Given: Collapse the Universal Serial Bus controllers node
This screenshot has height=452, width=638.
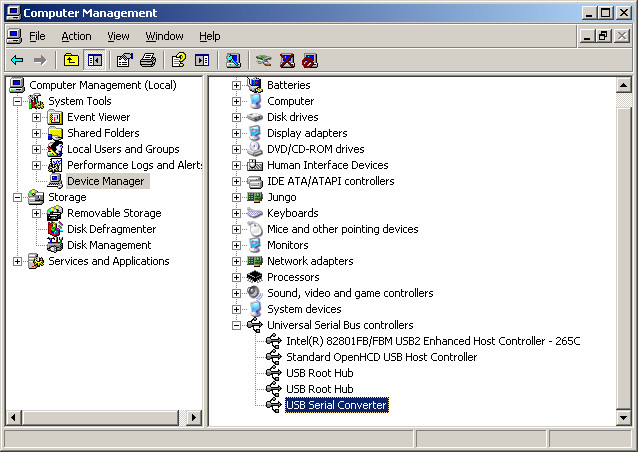Looking at the screenshot, I should [x=236, y=325].
